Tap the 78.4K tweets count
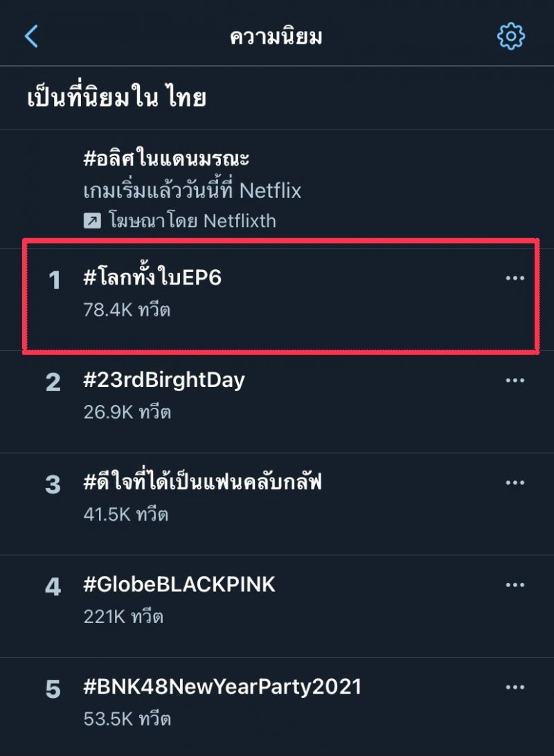Viewport: 554px width, 756px height. (x=127, y=310)
